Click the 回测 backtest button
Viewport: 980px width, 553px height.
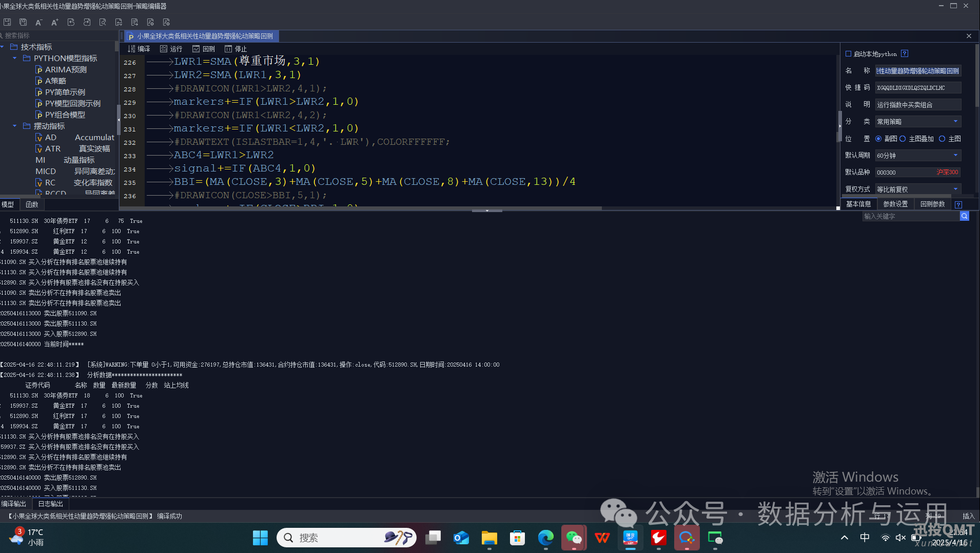click(203, 49)
